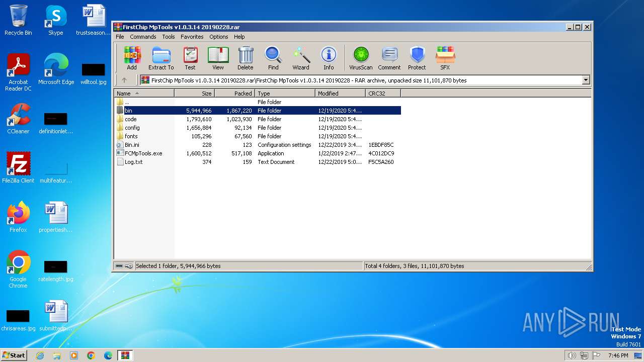Sort by the Name column header

pyautogui.click(x=144, y=94)
